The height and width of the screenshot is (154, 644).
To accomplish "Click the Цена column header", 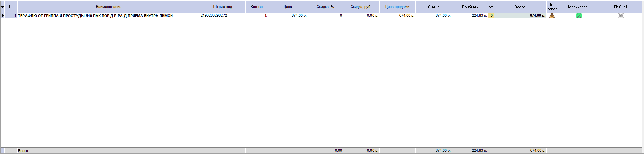I will (x=288, y=7).
